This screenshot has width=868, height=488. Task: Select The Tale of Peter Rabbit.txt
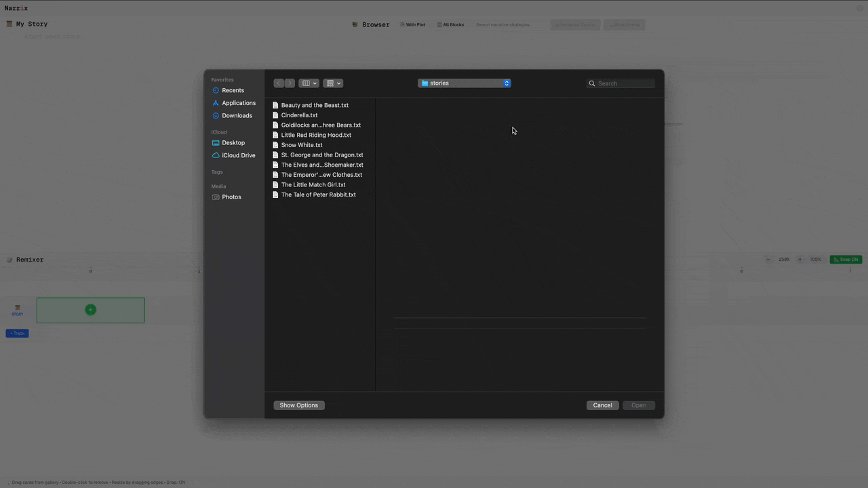point(318,195)
